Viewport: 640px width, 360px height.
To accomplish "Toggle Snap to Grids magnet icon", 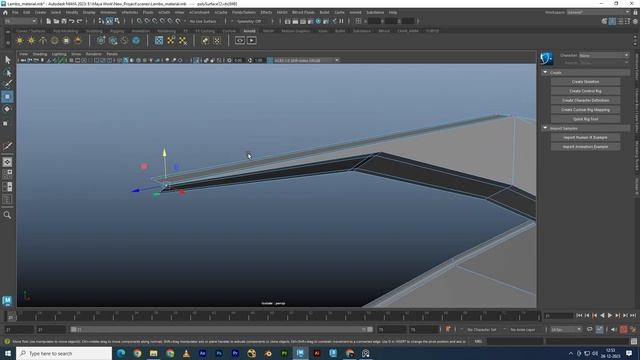I will [x=140, y=21].
